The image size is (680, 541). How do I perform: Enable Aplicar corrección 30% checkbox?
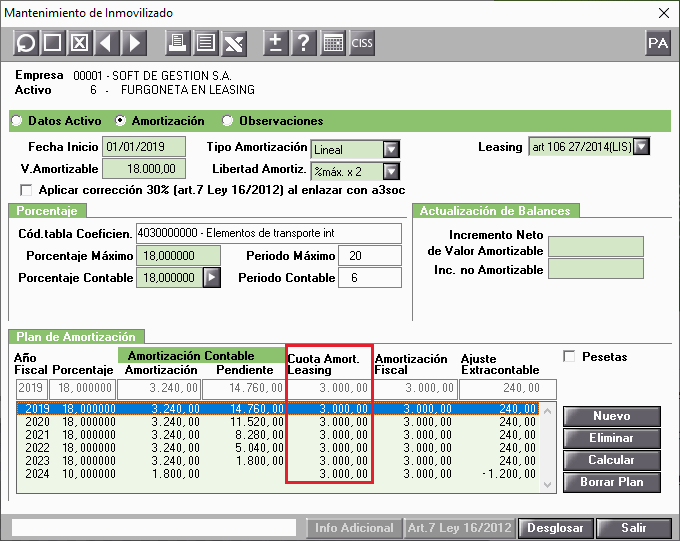(x=26, y=190)
